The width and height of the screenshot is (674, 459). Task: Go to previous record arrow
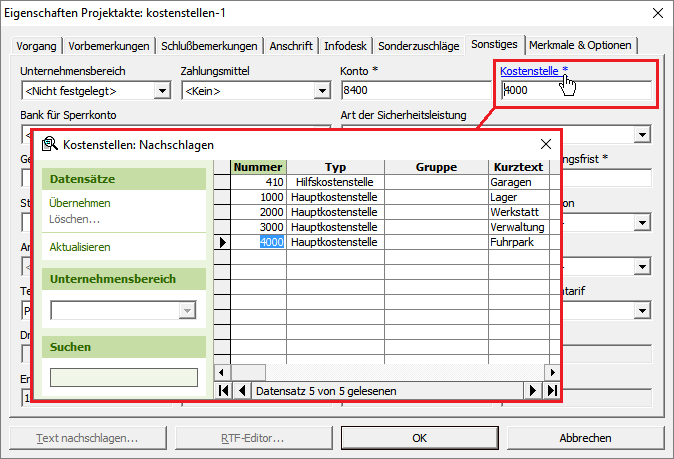(x=241, y=390)
